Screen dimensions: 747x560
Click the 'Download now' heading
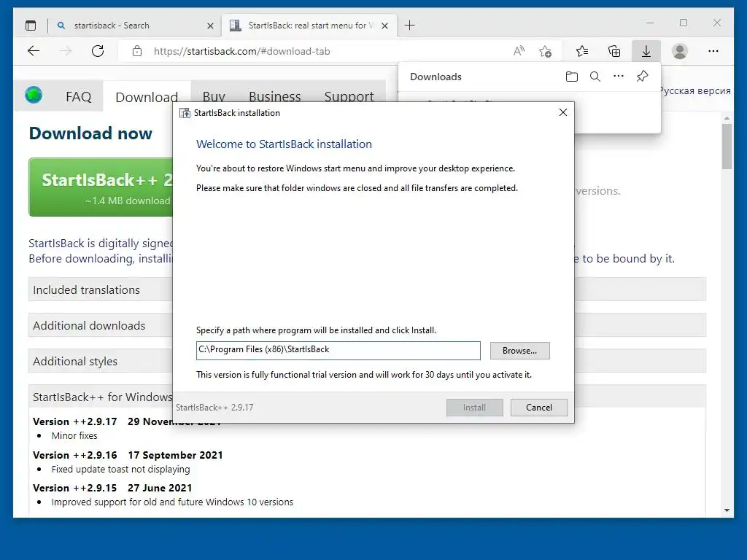tap(90, 133)
